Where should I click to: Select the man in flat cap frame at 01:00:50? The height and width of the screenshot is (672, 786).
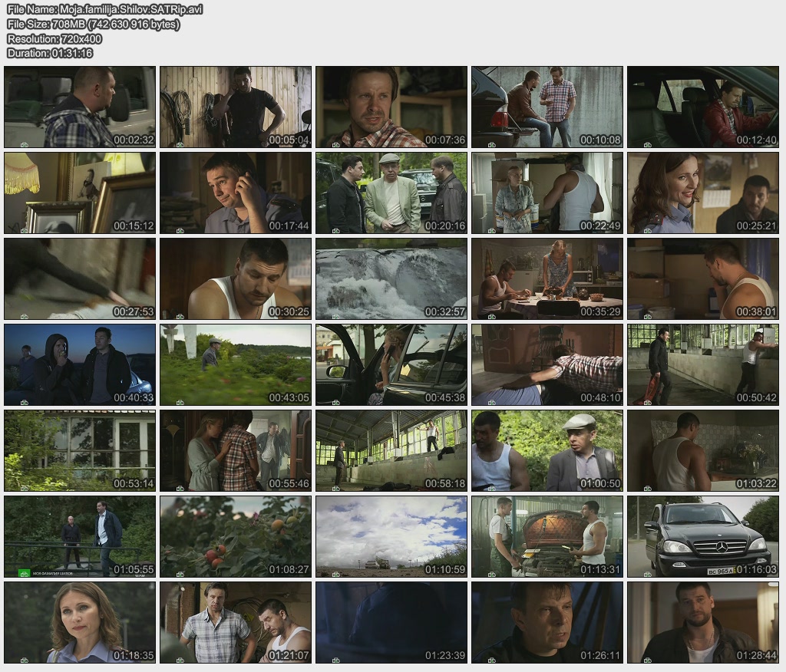click(x=547, y=450)
